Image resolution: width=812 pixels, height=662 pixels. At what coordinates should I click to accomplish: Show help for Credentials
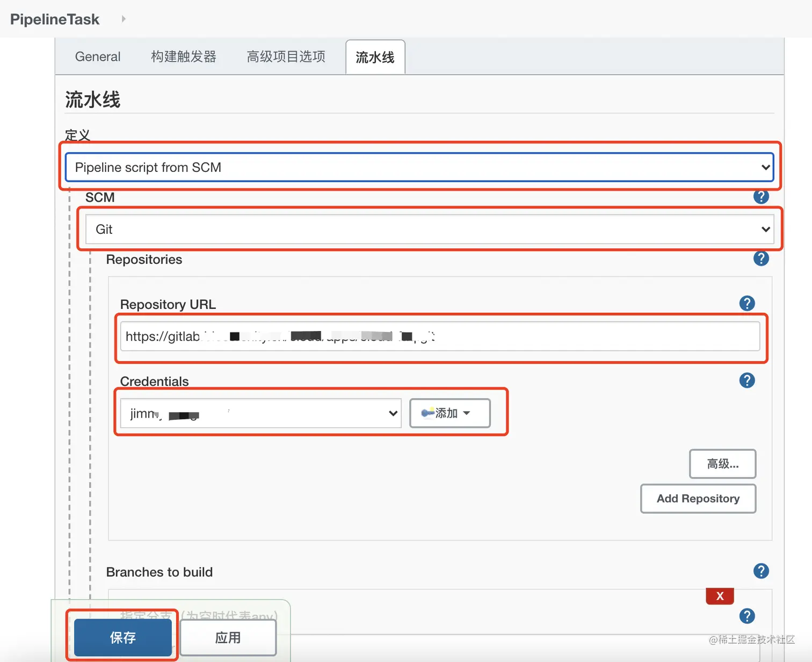click(x=747, y=380)
